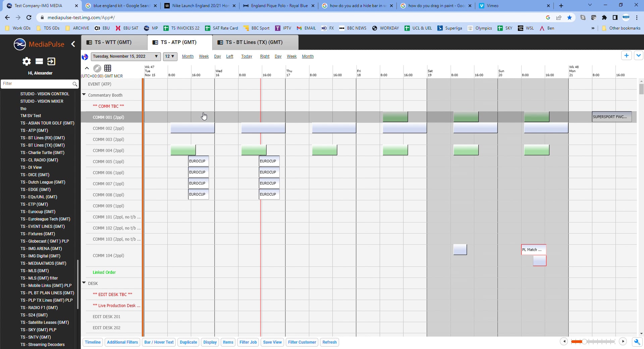
Task: Click the eraser icon near GMT MCR
Action: point(97,68)
